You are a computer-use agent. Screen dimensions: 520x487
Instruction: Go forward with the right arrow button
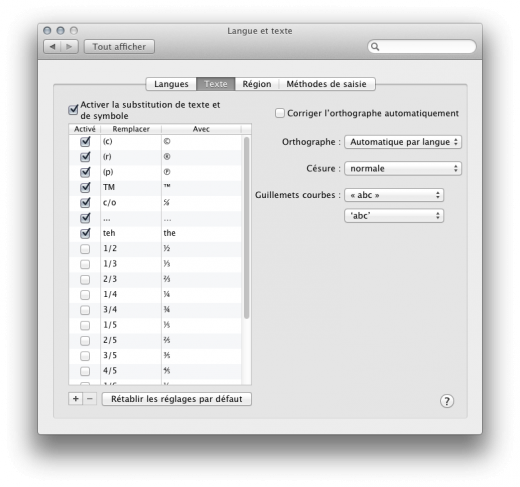click(69, 47)
